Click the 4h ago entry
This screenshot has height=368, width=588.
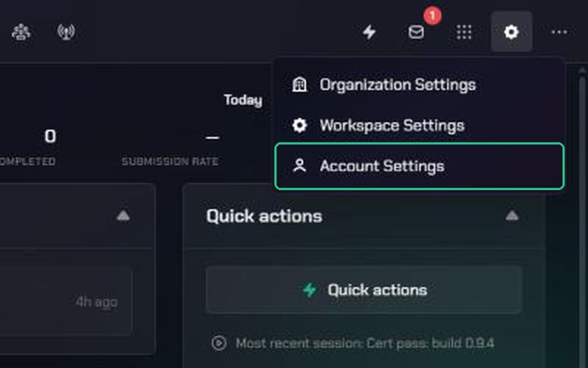pyautogui.click(x=97, y=302)
